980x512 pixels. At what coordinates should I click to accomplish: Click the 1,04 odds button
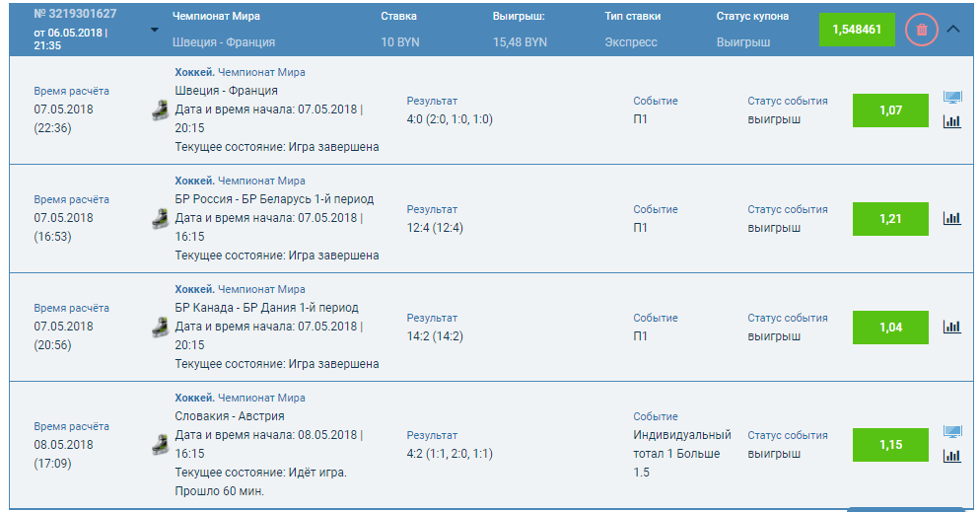coord(890,327)
